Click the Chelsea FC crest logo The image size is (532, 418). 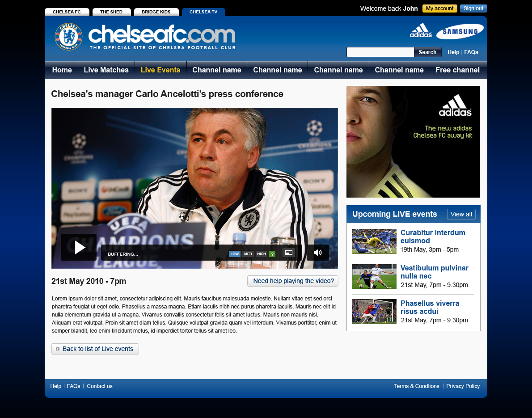point(68,37)
